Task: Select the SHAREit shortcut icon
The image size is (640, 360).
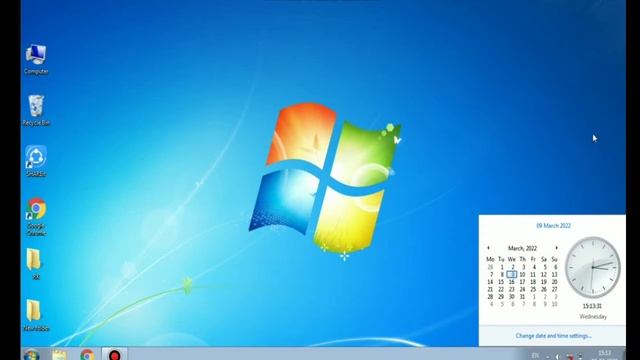Action: [36, 161]
